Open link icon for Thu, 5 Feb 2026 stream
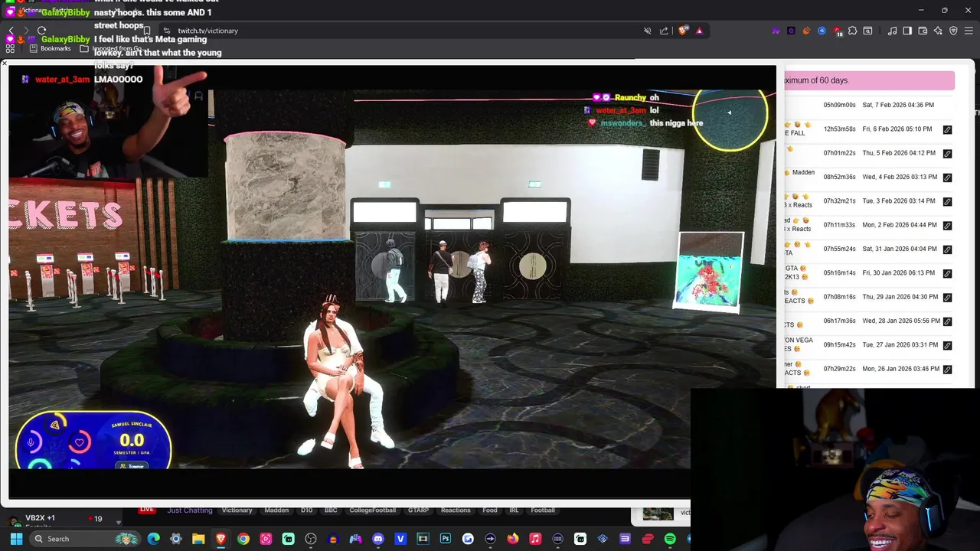This screenshot has height=551, width=980. (947, 153)
